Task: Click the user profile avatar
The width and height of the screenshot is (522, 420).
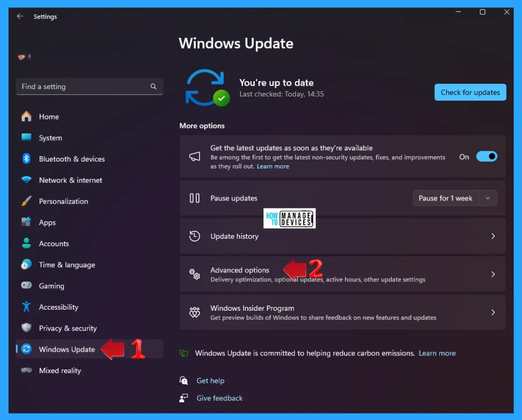Action: pos(25,56)
